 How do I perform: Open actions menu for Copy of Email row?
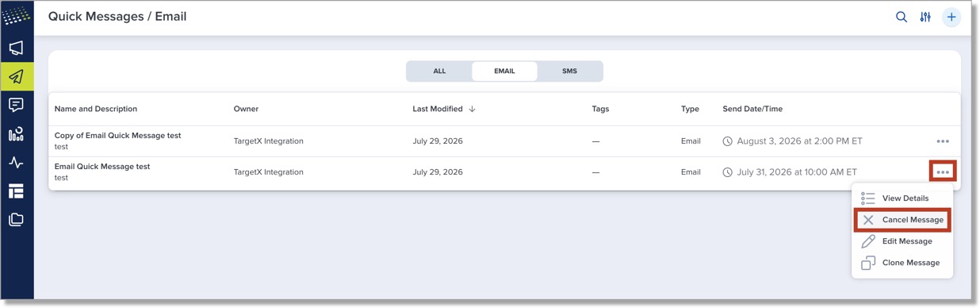pyautogui.click(x=943, y=141)
